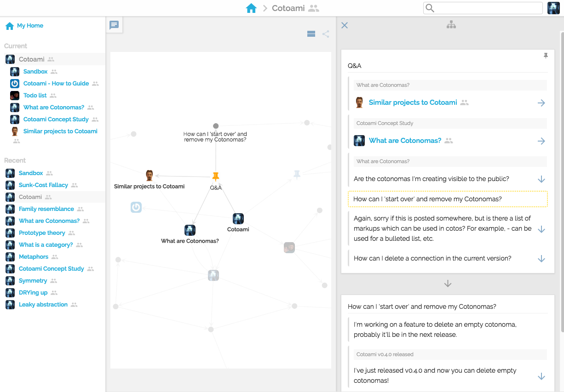The height and width of the screenshot is (392, 564).
Task: Open Sandbox under Recent section
Action: [31, 173]
